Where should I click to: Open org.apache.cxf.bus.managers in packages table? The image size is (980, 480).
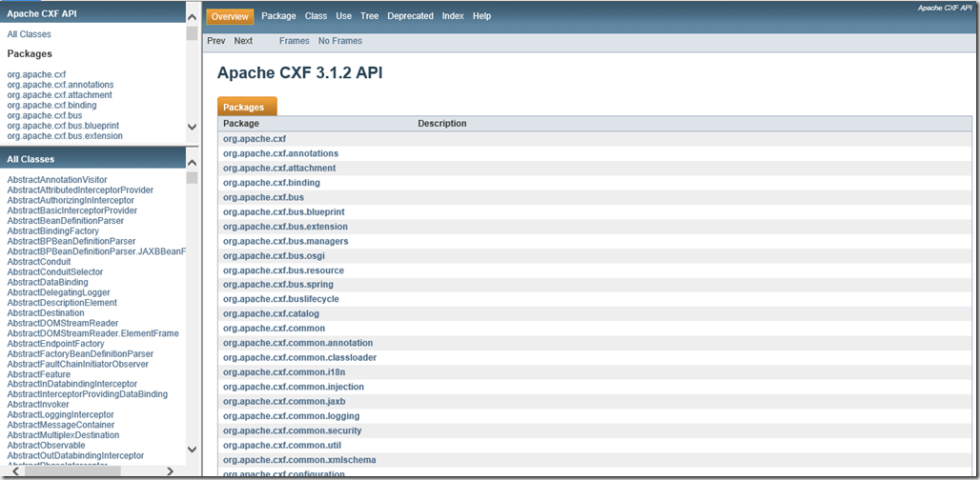point(286,241)
